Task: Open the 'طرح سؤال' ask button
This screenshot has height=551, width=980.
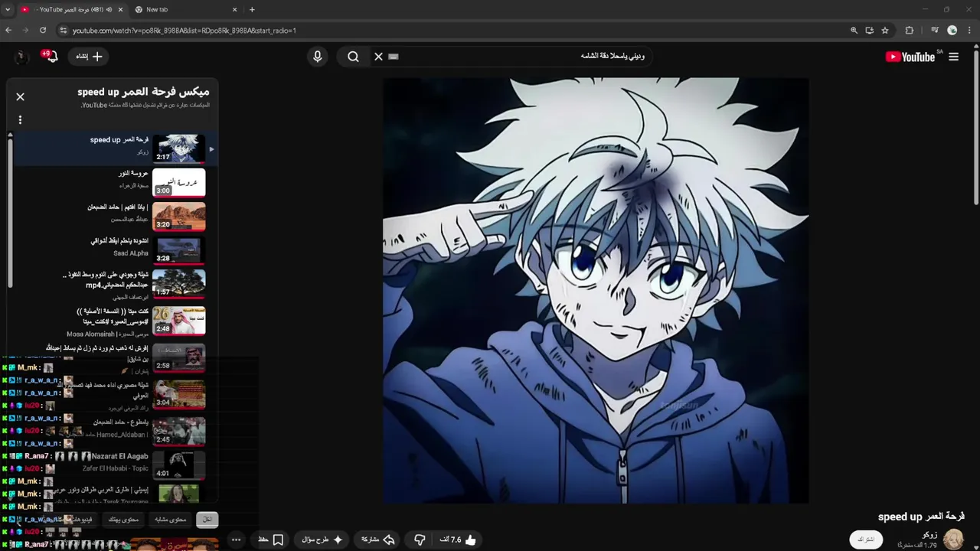Action: click(x=322, y=540)
